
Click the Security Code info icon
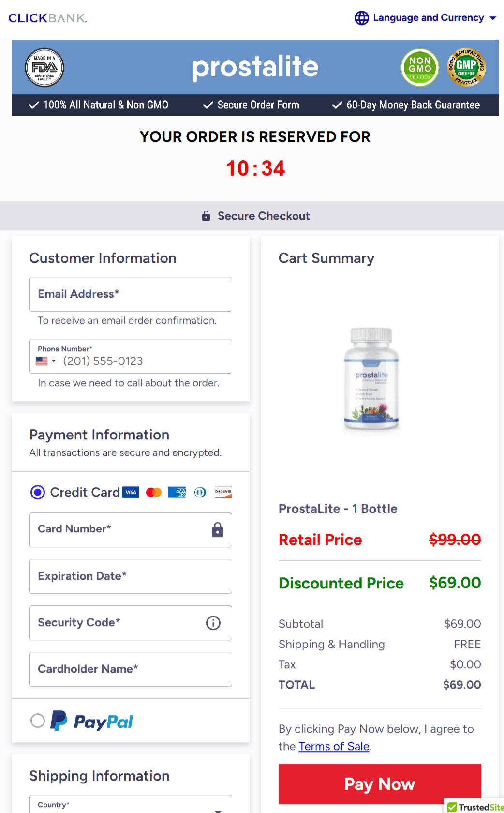point(213,623)
